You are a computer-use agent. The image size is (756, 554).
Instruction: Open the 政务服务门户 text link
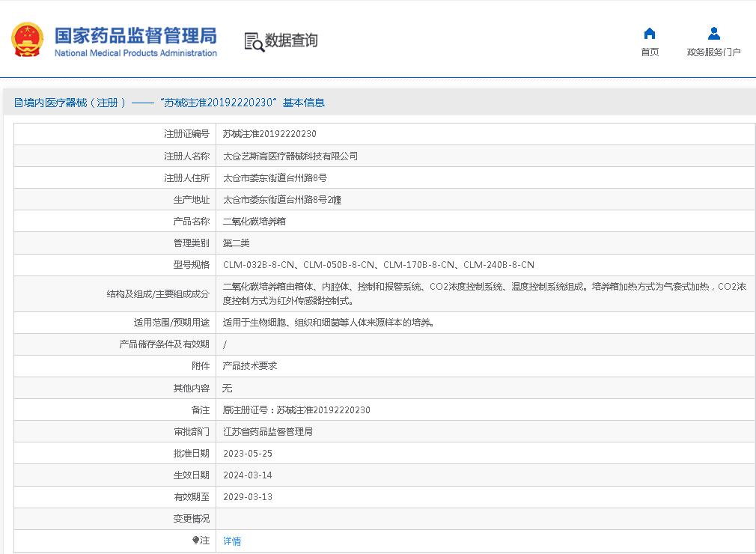(713, 52)
